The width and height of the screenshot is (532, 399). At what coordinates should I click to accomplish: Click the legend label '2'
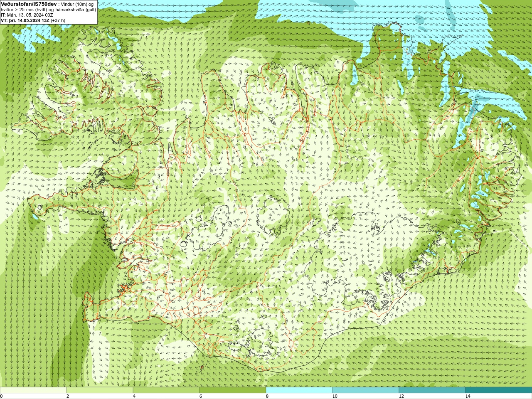coord(68,396)
